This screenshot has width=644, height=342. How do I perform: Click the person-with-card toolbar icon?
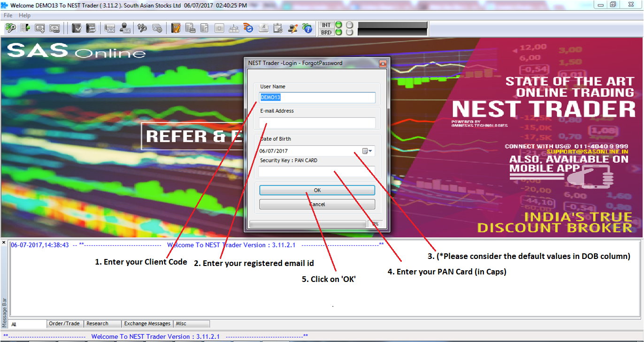(125, 28)
